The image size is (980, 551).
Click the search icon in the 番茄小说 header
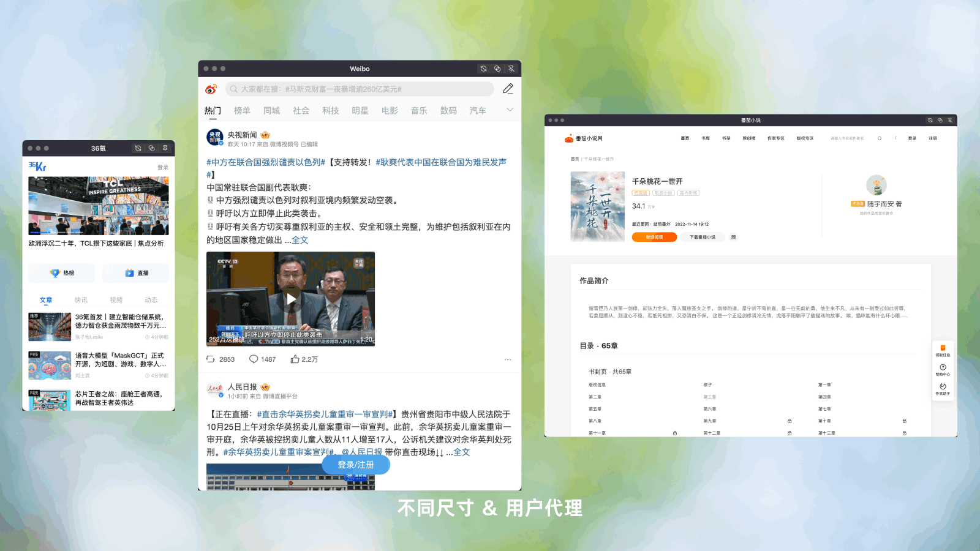880,138
